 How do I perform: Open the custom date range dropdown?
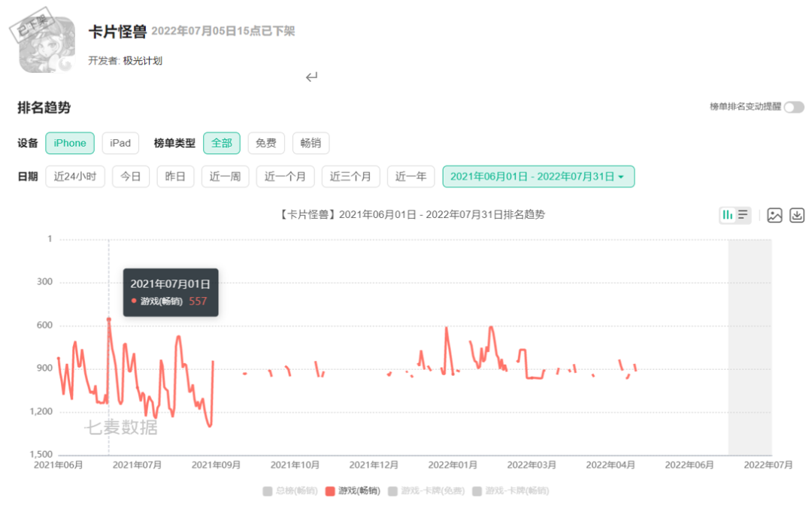pyautogui.click(x=538, y=177)
